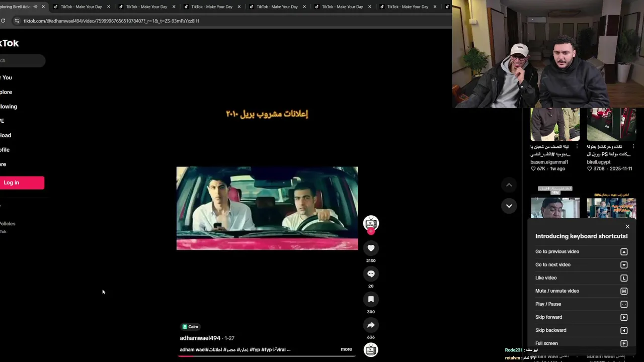
Task: Click the 'Play / Pause' shortcut row
Action: click(581, 304)
